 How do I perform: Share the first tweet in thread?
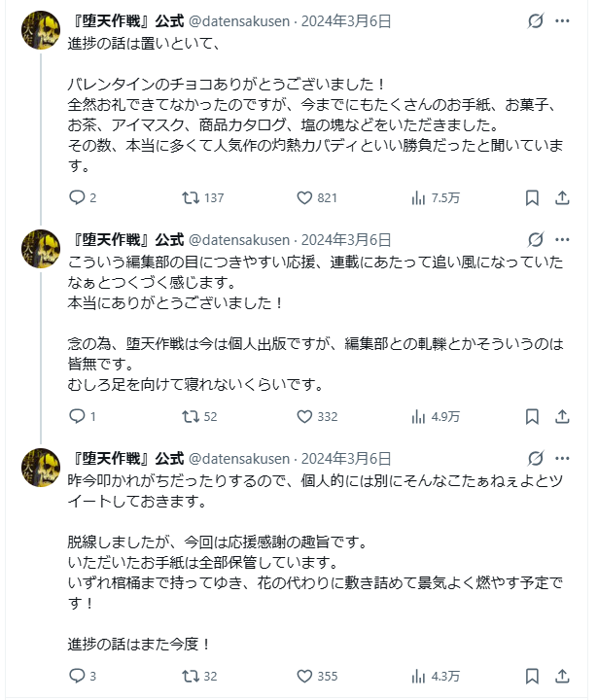(x=562, y=197)
